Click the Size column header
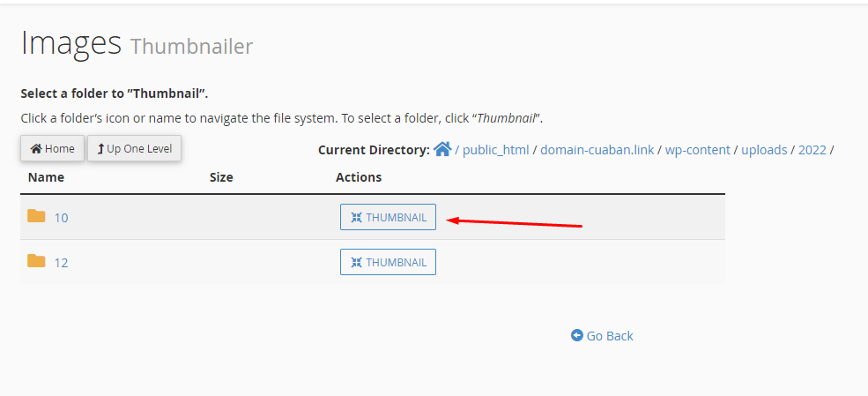The height and width of the screenshot is (396, 868). click(x=221, y=177)
